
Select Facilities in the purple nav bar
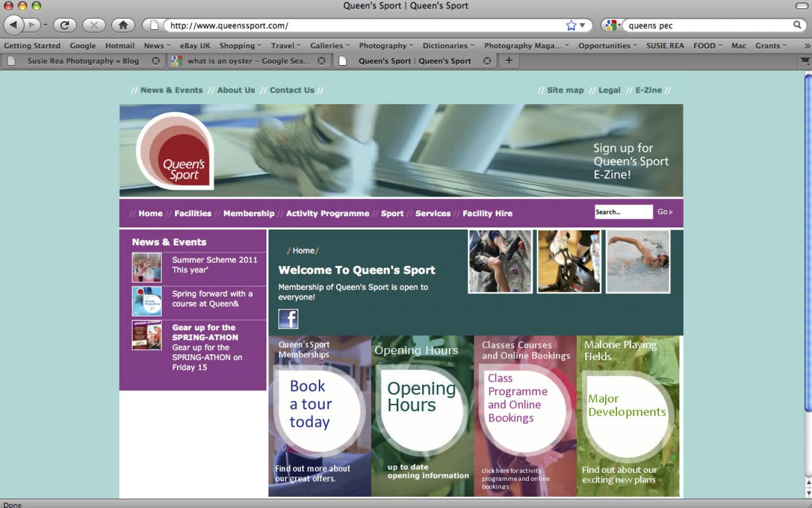(193, 213)
